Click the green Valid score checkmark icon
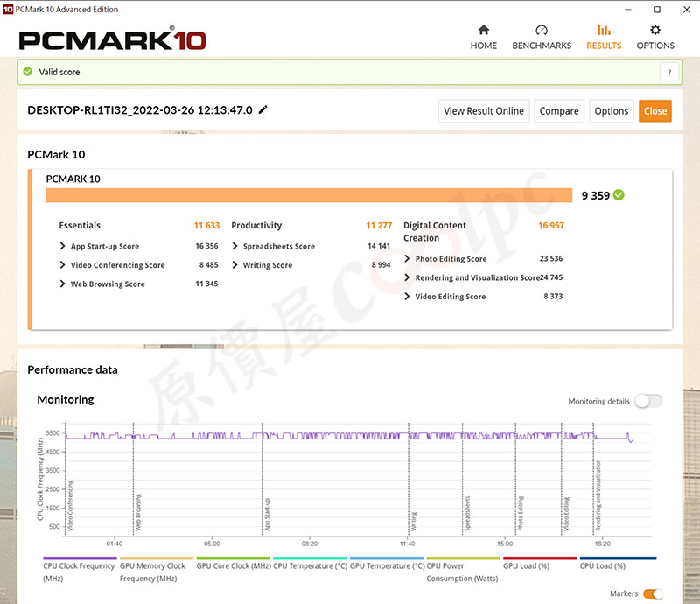700x604 pixels. coord(28,72)
